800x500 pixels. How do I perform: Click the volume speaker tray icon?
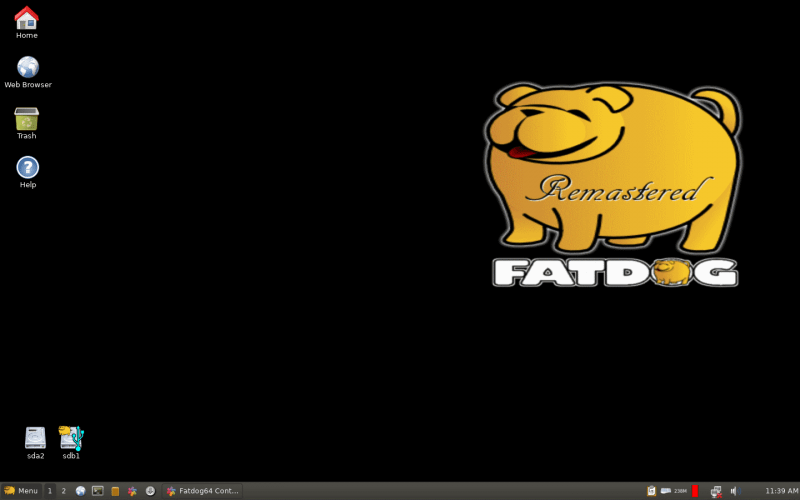(x=735, y=491)
